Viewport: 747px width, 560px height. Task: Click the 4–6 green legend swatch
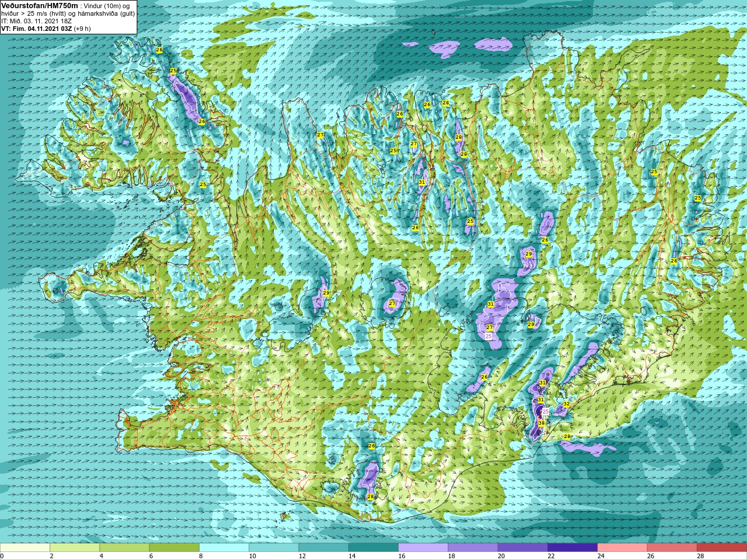pyautogui.click(x=124, y=548)
